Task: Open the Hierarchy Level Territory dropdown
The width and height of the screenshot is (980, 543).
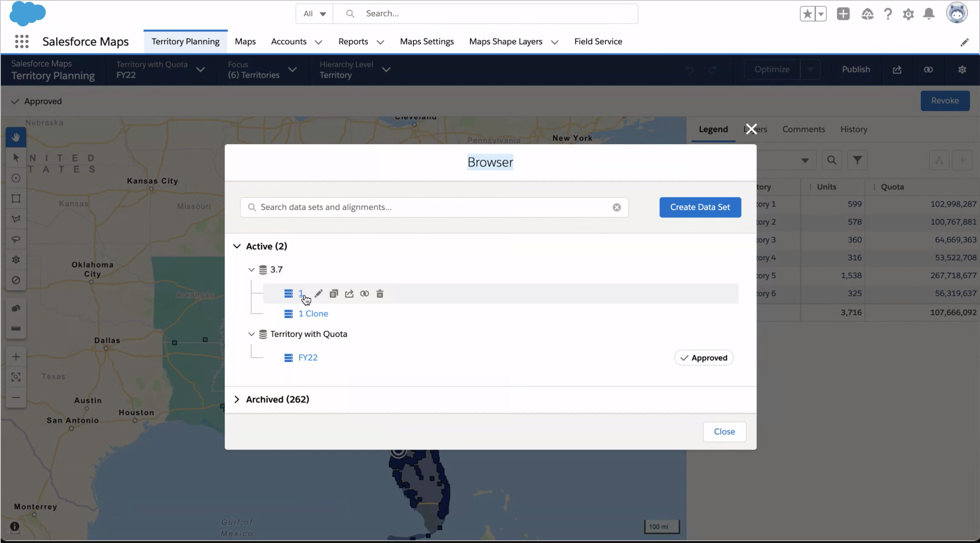Action: pos(355,70)
